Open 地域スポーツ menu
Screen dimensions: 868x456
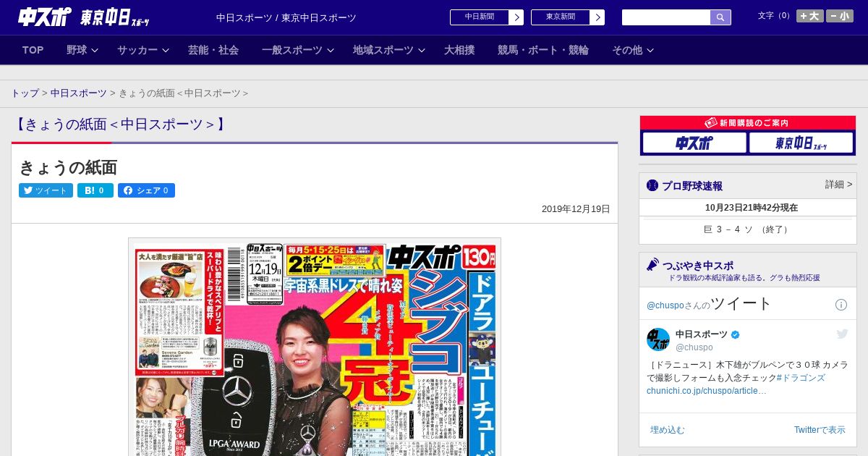pyautogui.click(x=383, y=50)
